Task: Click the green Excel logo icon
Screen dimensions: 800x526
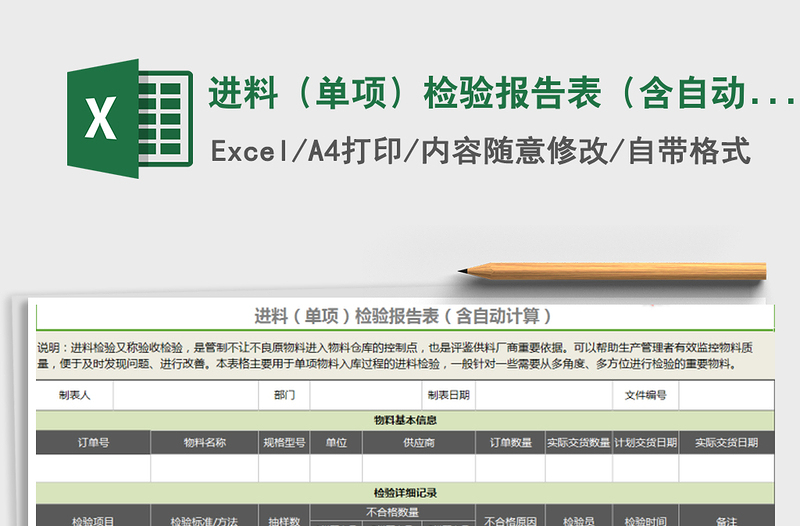Action: [x=130, y=118]
